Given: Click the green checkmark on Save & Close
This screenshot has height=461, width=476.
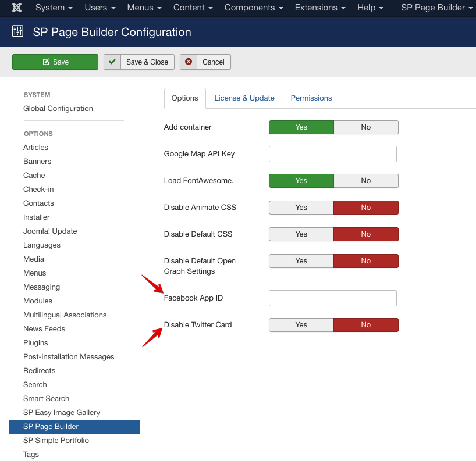Looking at the screenshot, I should 112,62.
